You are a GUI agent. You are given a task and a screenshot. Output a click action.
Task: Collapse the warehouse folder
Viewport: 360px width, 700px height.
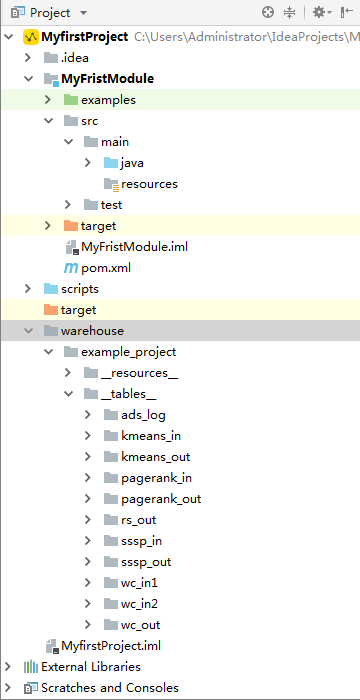pos(28,331)
